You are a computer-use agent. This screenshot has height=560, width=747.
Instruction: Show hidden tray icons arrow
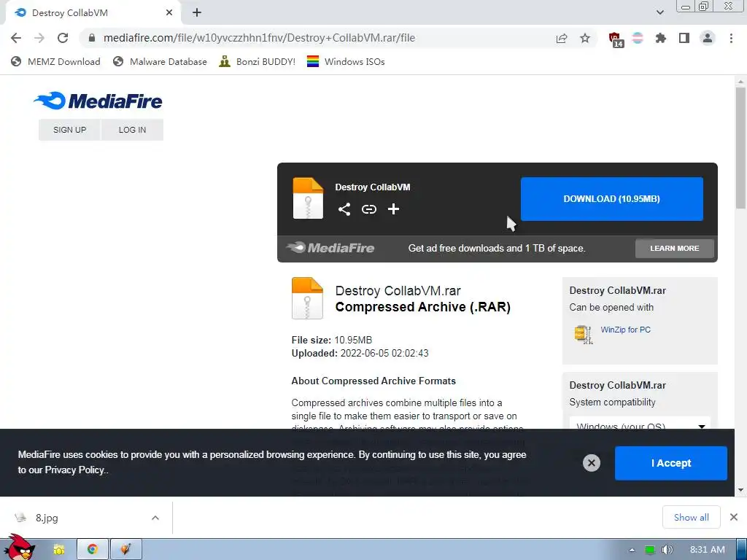point(632,550)
